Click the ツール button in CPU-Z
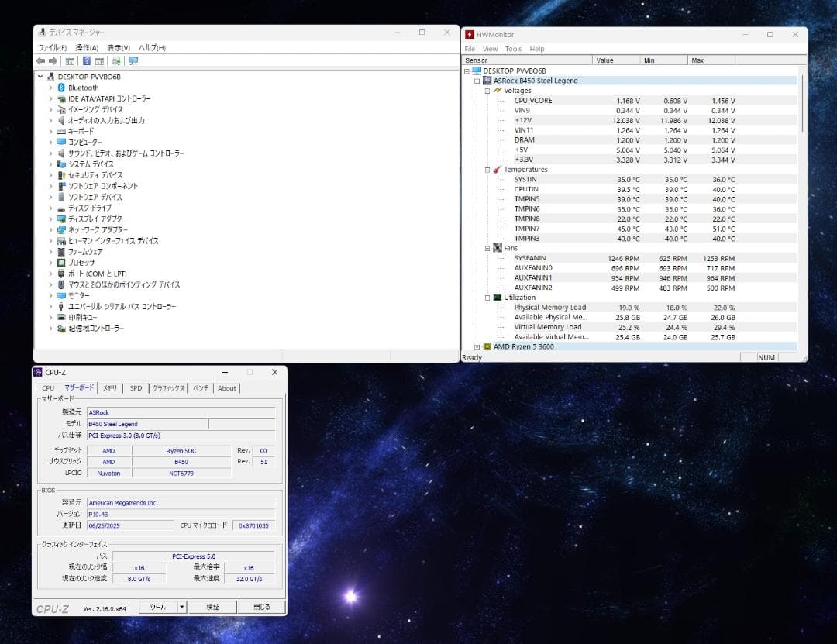 159,607
